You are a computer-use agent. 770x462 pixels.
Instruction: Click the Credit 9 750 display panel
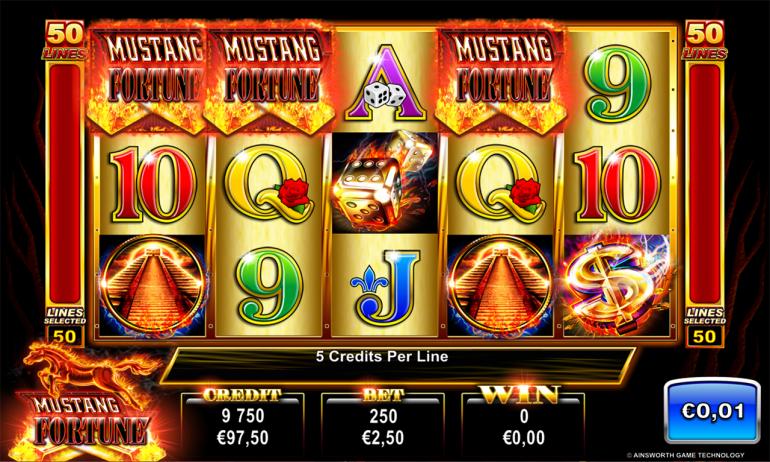[243, 421]
